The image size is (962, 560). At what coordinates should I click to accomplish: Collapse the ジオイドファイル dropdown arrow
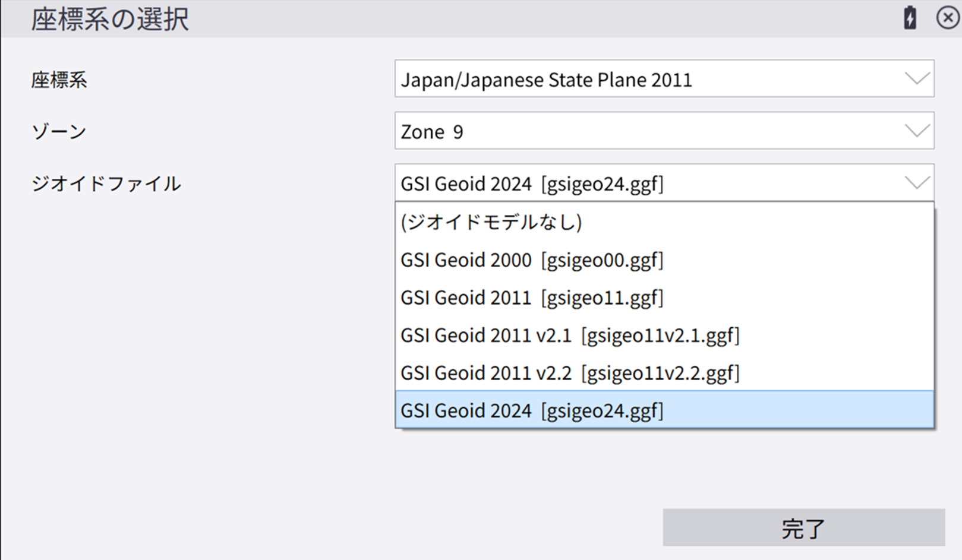pos(917,183)
